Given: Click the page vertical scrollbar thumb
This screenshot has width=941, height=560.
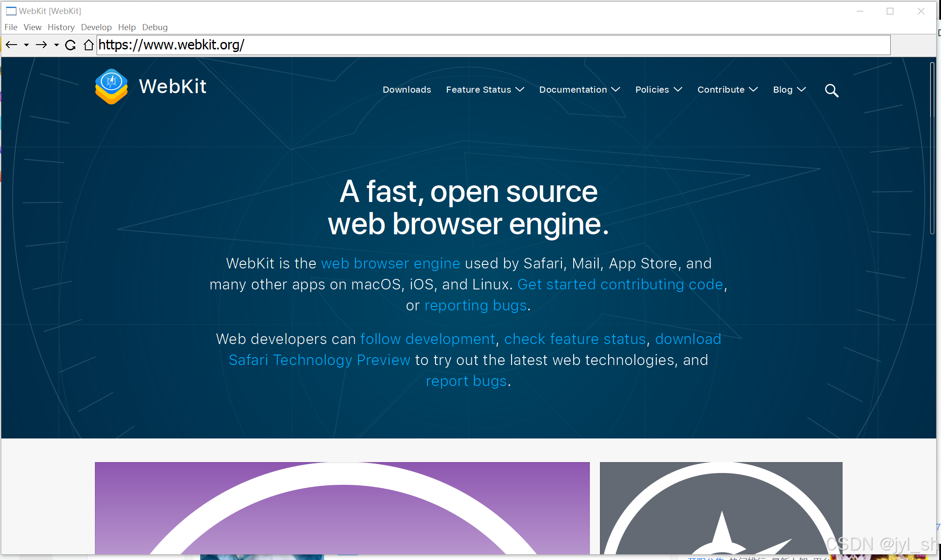Looking at the screenshot, I should (932, 149).
